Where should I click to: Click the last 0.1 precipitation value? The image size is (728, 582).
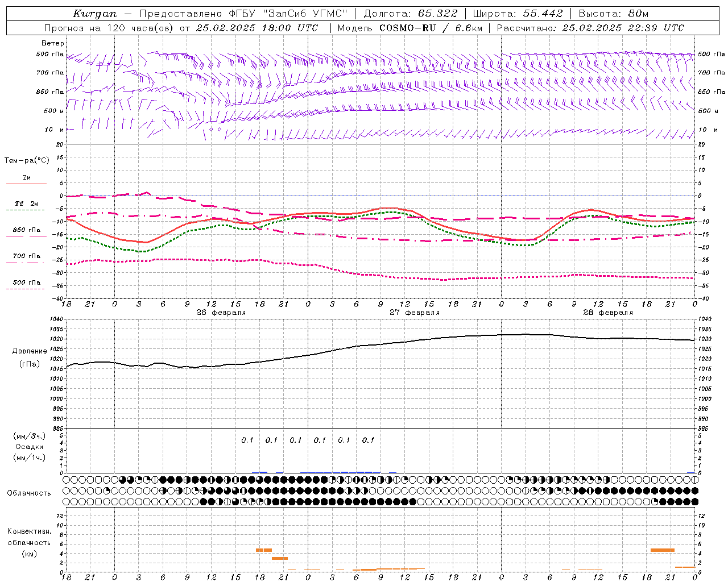[x=369, y=440]
